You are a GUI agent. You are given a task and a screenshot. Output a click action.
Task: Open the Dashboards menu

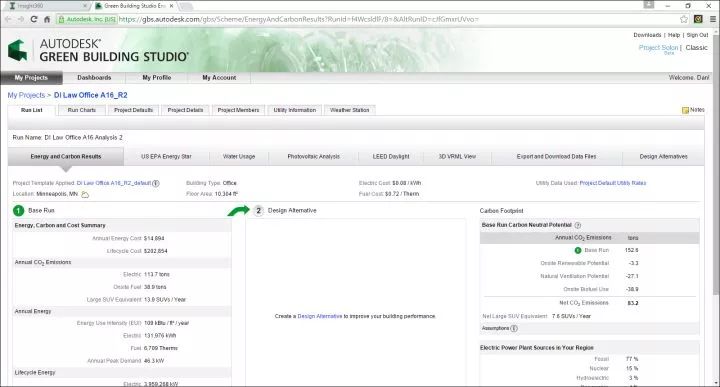[x=94, y=78]
